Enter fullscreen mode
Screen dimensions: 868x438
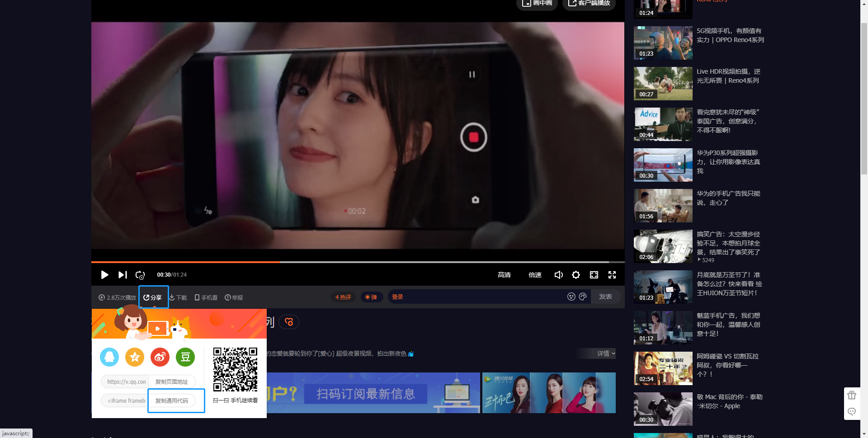(x=612, y=275)
